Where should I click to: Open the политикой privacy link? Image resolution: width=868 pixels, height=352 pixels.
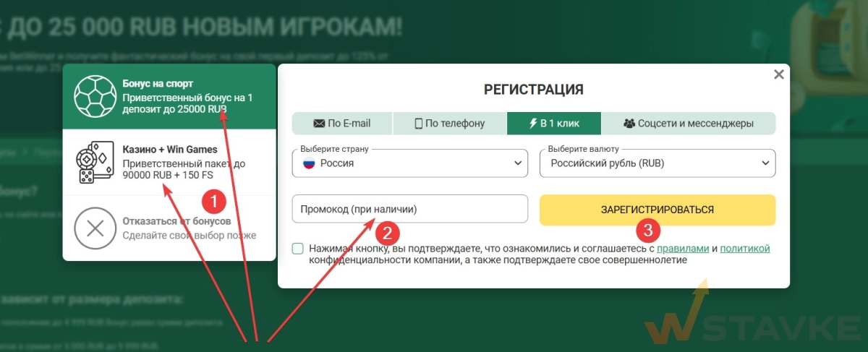coord(745,249)
